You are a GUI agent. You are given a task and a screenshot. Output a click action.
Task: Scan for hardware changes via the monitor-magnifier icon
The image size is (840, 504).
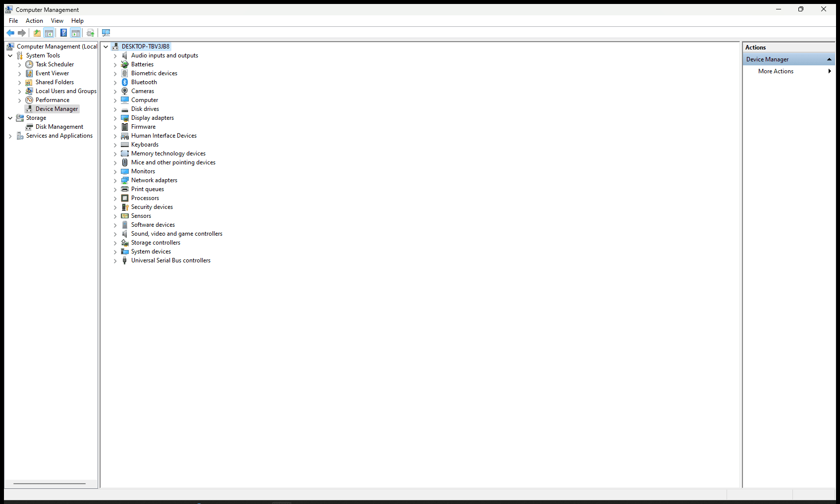click(106, 33)
